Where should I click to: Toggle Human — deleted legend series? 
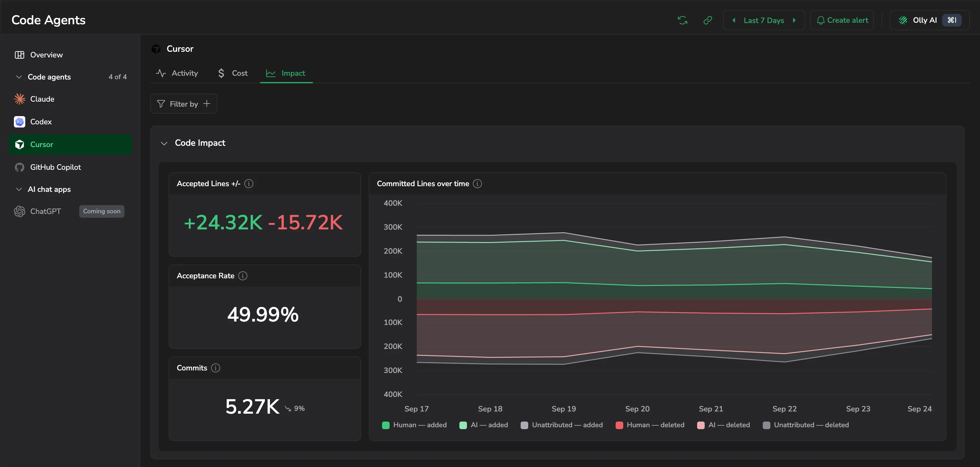click(x=650, y=425)
